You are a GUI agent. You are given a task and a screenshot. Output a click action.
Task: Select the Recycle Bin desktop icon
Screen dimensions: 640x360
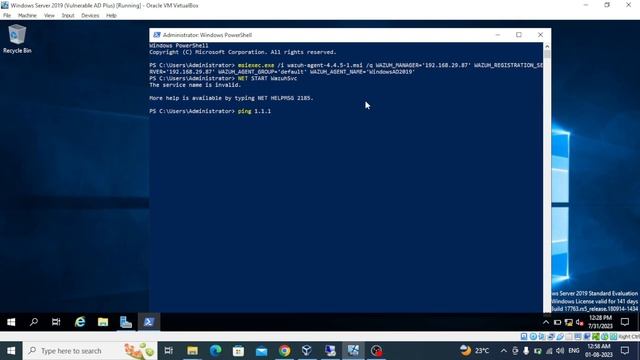coord(17,39)
